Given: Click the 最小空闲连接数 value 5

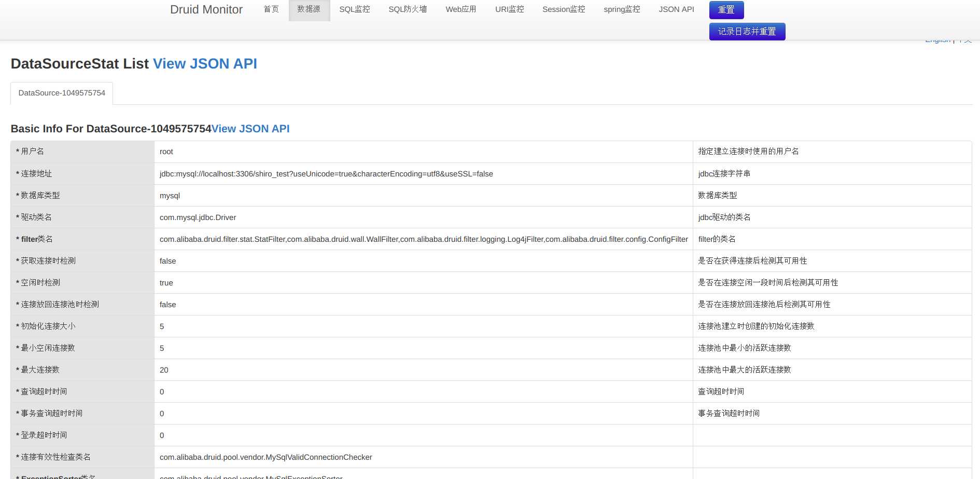Looking at the screenshot, I should [x=162, y=348].
